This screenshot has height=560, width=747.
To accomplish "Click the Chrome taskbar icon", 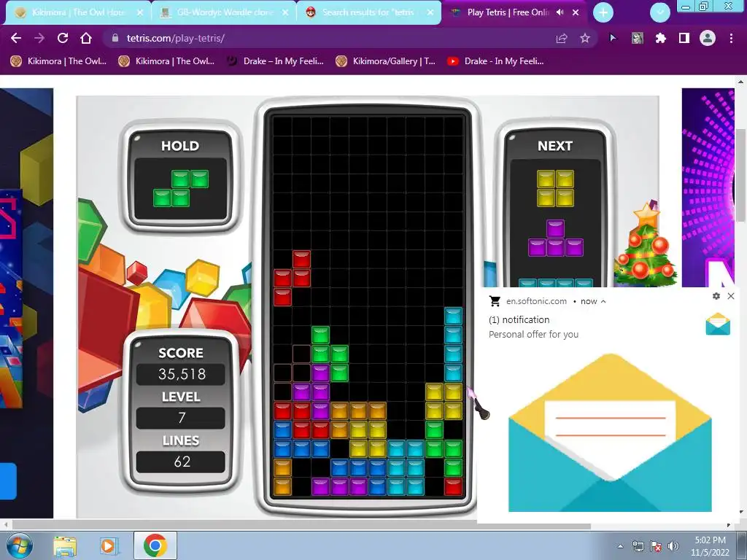I will [155, 545].
